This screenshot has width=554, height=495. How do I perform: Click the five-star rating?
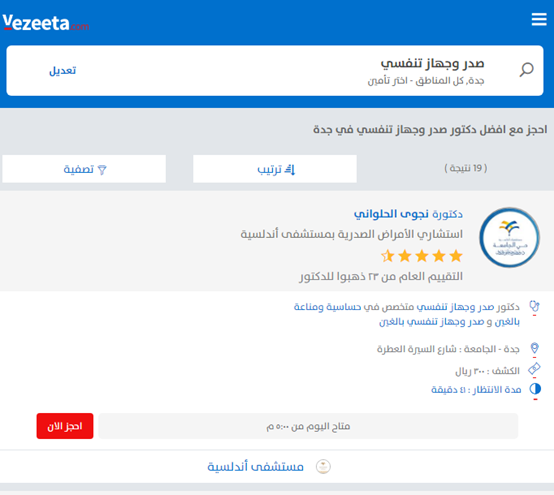pyautogui.click(x=422, y=256)
